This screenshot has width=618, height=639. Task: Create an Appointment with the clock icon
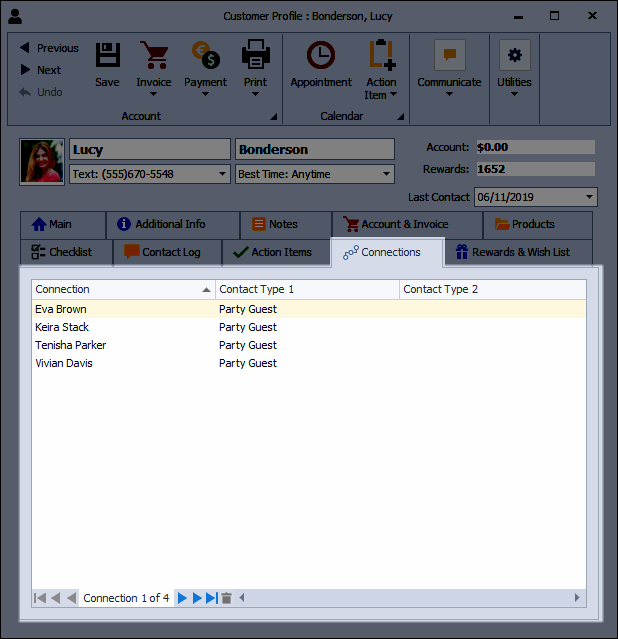(321, 55)
